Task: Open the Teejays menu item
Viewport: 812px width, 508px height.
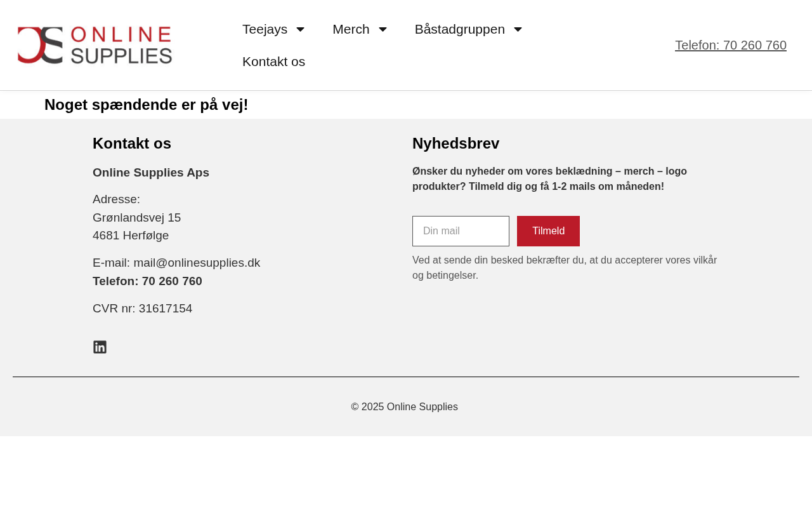Action: [265, 29]
